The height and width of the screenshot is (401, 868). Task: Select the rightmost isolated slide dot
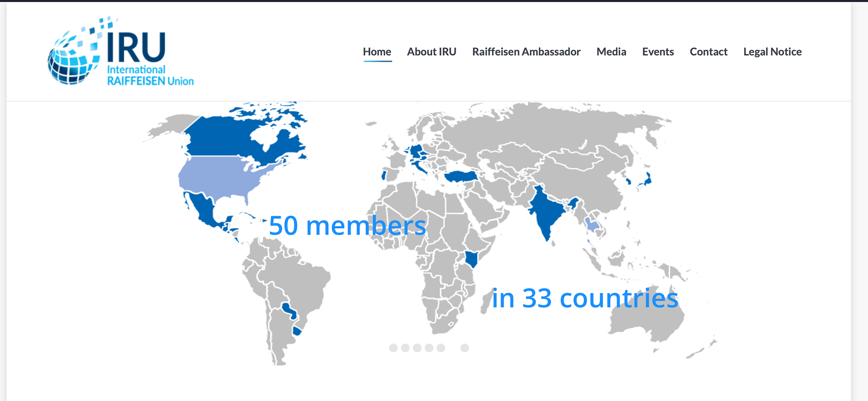click(465, 348)
